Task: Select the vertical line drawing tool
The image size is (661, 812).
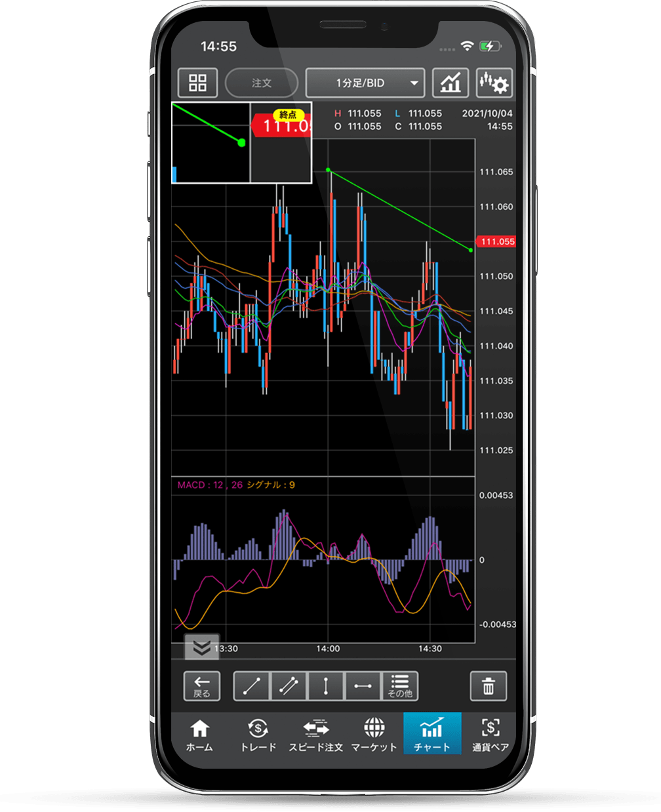Action: 326,686
